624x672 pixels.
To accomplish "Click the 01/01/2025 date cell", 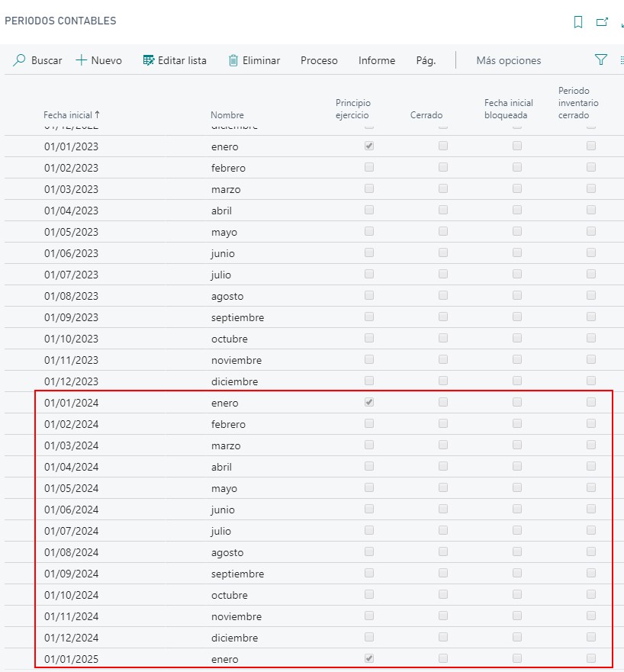I will pyautogui.click(x=72, y=659).
